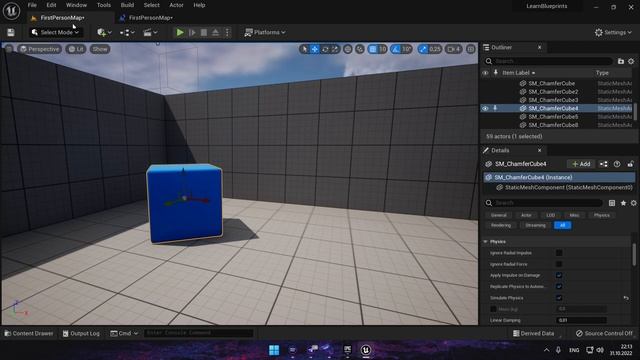Maximize or restore viewport layout icon
Image resolution: width=640 pixels, height=360 pixels.
(x=471, y=49)
